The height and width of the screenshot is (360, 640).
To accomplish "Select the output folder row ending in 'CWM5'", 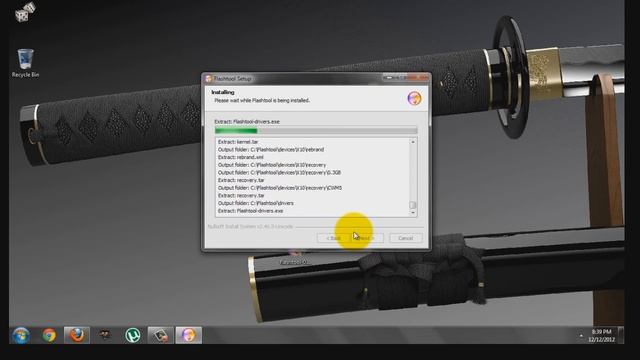I will (280, 188).
